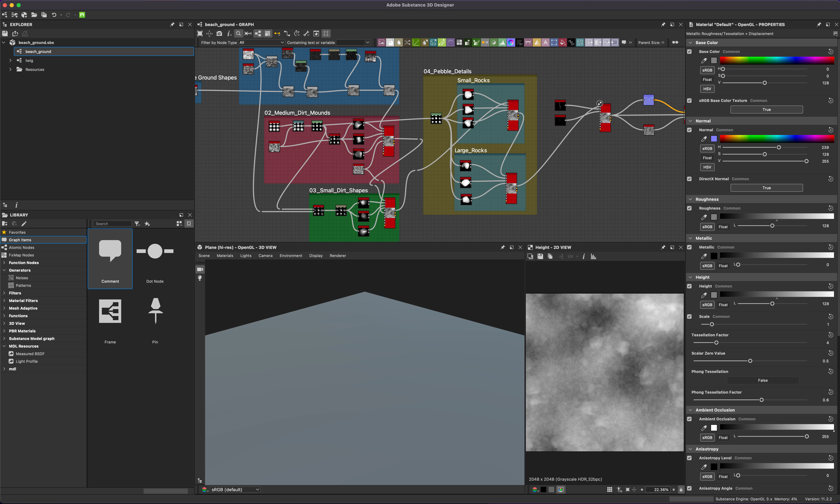Expand the twig graph tree item

tap(10, 60)
